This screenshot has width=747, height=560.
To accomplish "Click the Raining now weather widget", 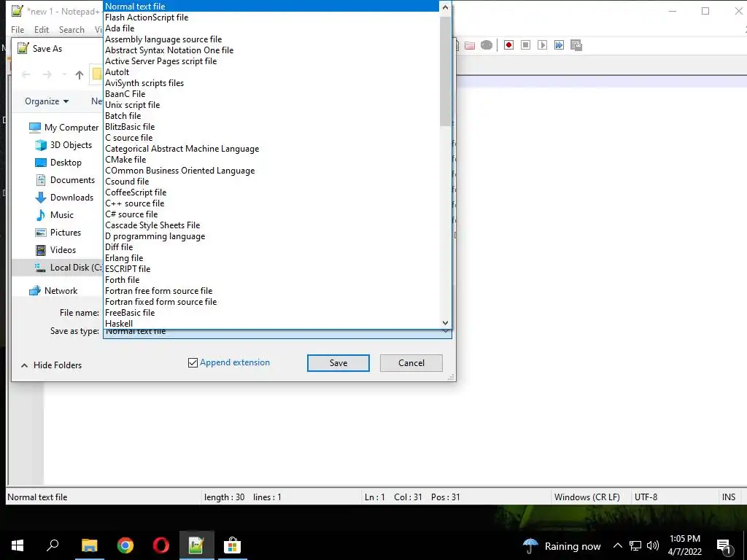I will coord(562,546).
